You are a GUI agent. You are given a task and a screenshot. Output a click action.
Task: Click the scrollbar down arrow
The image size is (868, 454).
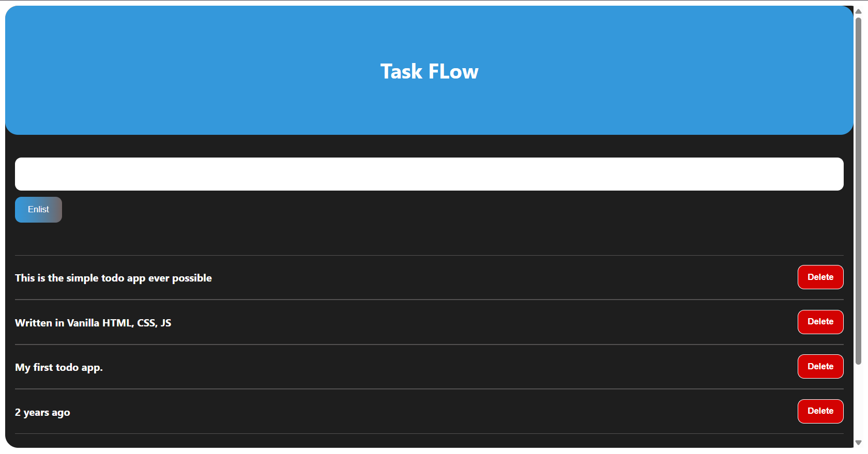pyautogui.click(x=858, y=443)
